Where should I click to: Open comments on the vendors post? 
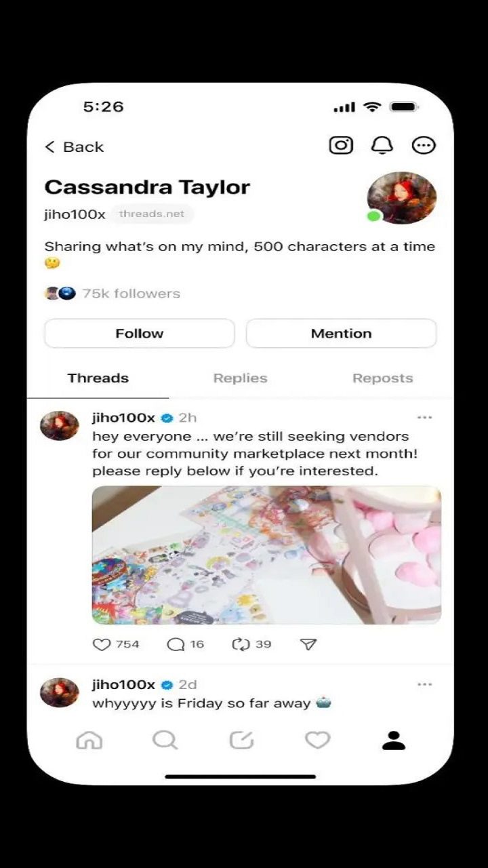(x=176, y=644)
